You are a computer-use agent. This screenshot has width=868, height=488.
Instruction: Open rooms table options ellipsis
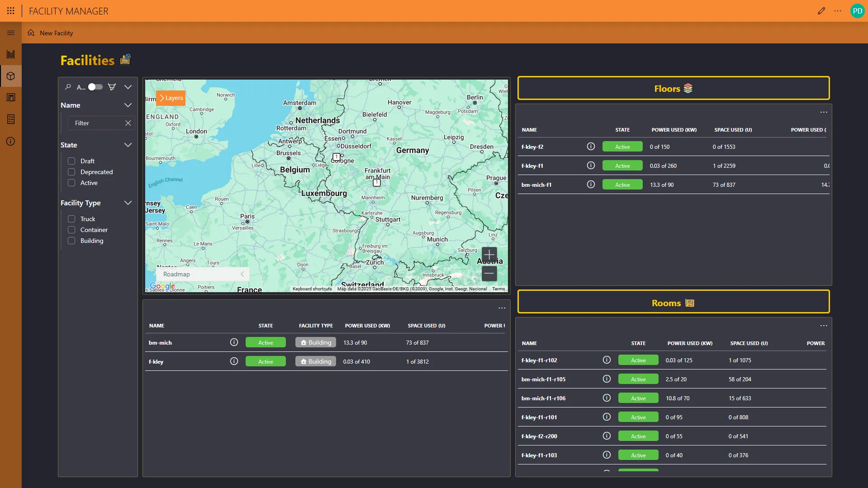[824, 326]
